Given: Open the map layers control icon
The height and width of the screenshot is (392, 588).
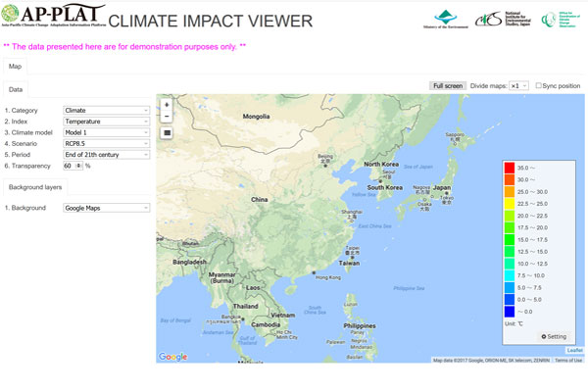Looking at the screenshot, I should point(167,132).
